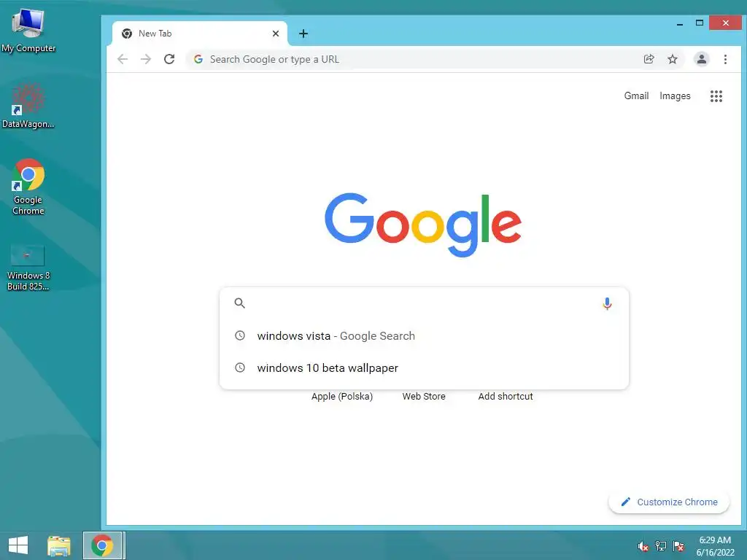Screen dimensions: 747x560
Task: Open the Gmail link
Action: [636, 96]
